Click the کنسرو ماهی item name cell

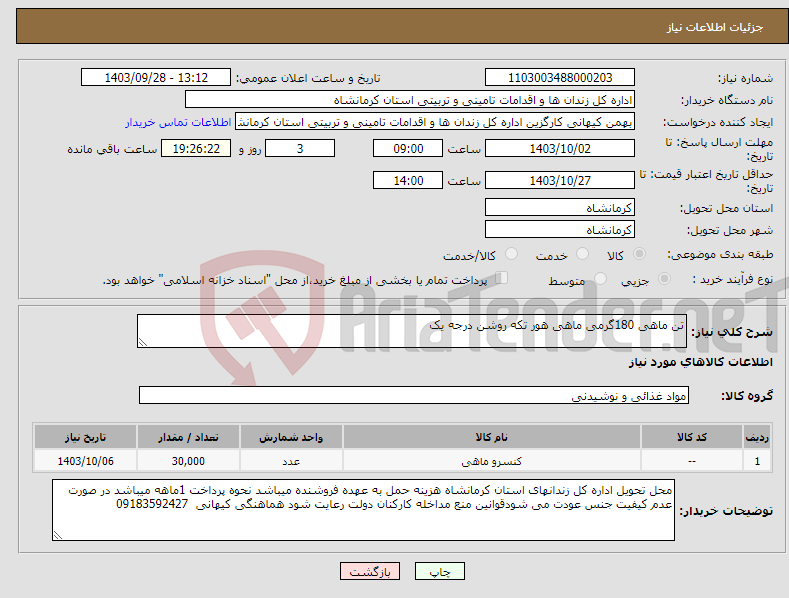pos(492,461)
